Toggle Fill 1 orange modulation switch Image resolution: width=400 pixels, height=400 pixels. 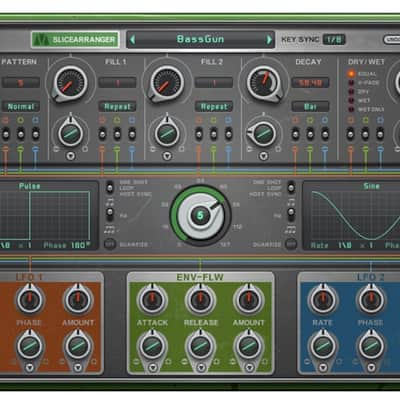coord(102,133)
